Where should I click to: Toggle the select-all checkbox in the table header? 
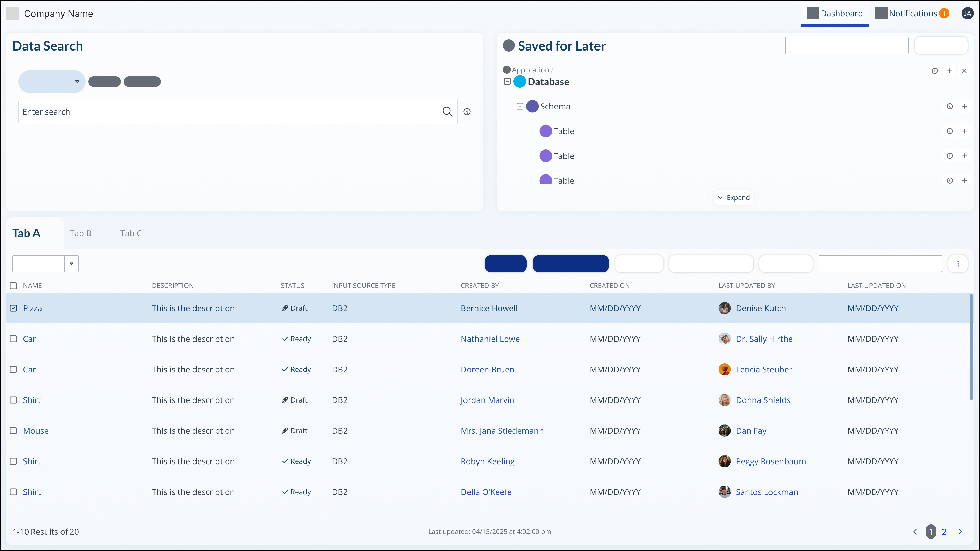click(13, 286)
